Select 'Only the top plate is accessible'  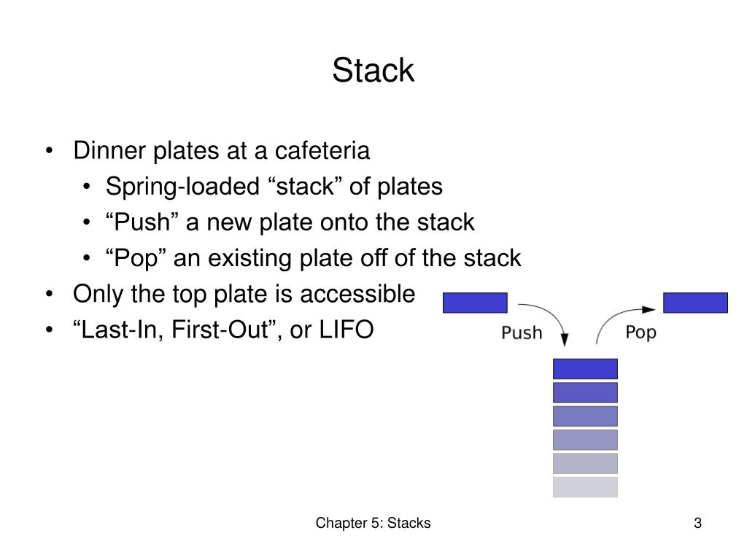pos(244,294)
